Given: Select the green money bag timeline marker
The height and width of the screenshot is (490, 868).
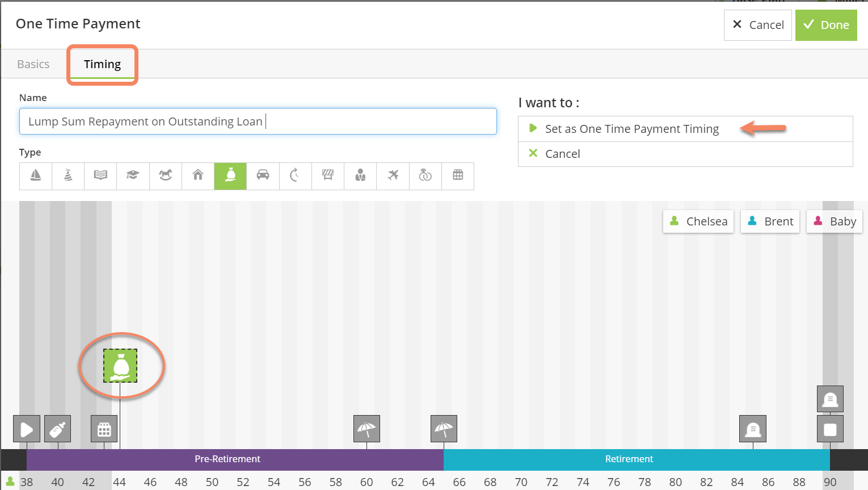Looking at the screenshot, I should tap(120, 366).
